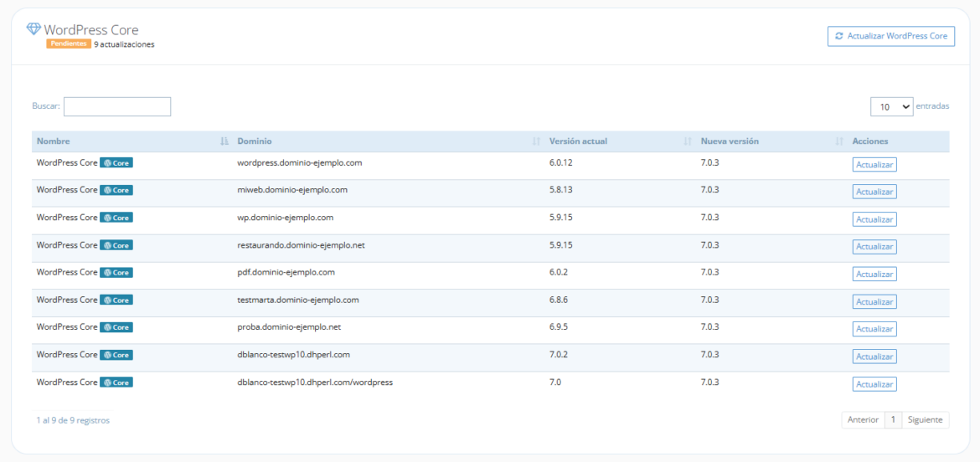This screenshot has height=462, width=980.
Task: Go to the Anterior page
Action: click(x=863, y=420)
